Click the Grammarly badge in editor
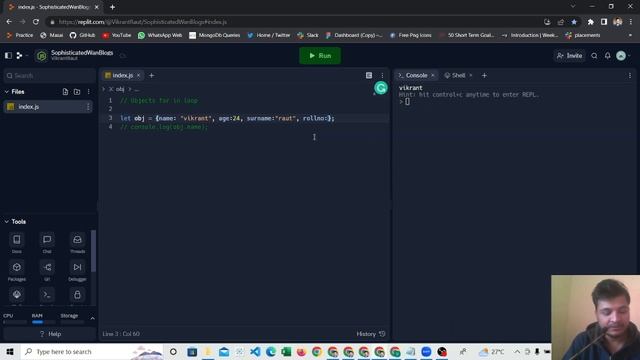 click(x=381, y=88)
